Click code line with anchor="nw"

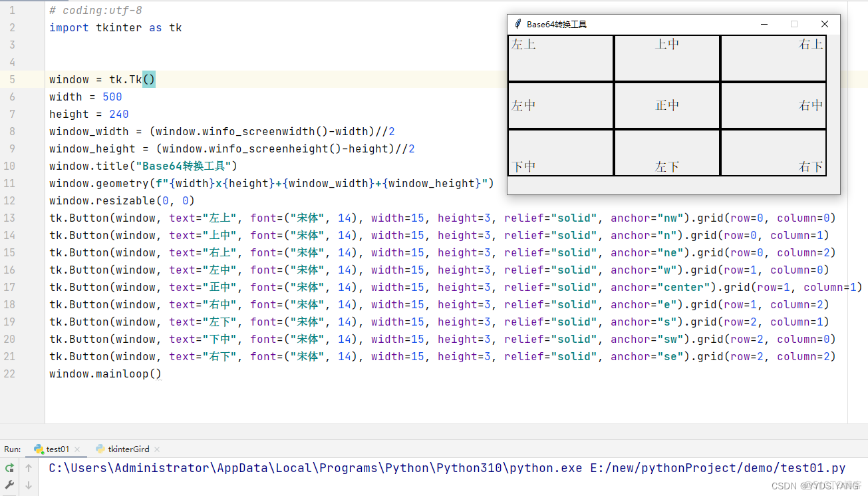(442, 218)
